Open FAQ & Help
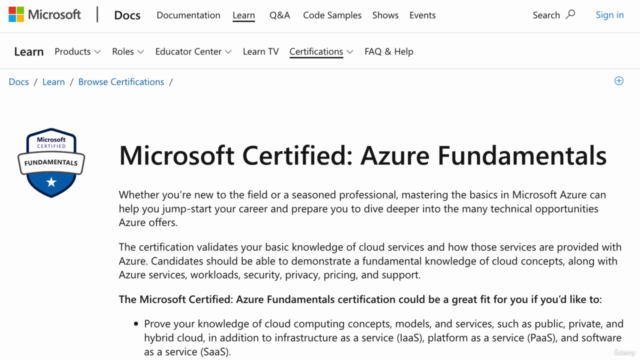This screenshot has width=640, height=360. (389, 51)
